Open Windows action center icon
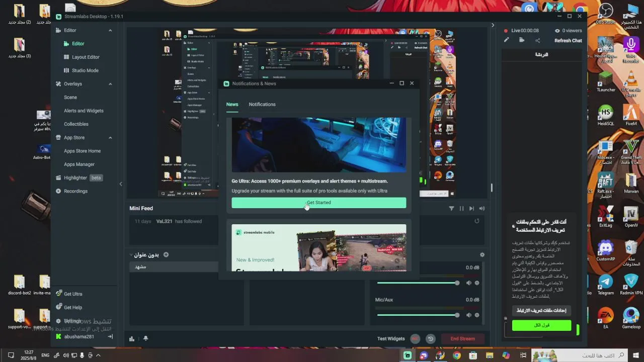 point(11,355)
